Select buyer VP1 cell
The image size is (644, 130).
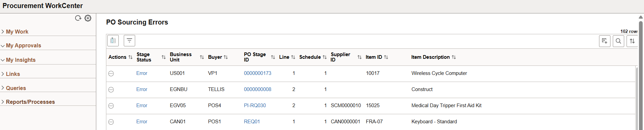pyautogui.click(x=213, y=73)
